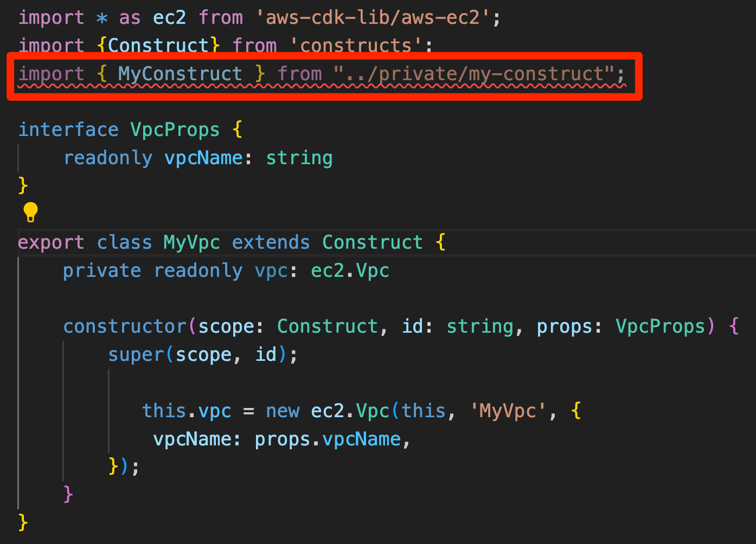Click the 'aws-cdk-lib/aws-ec2' module string

(x=378, y=17)
